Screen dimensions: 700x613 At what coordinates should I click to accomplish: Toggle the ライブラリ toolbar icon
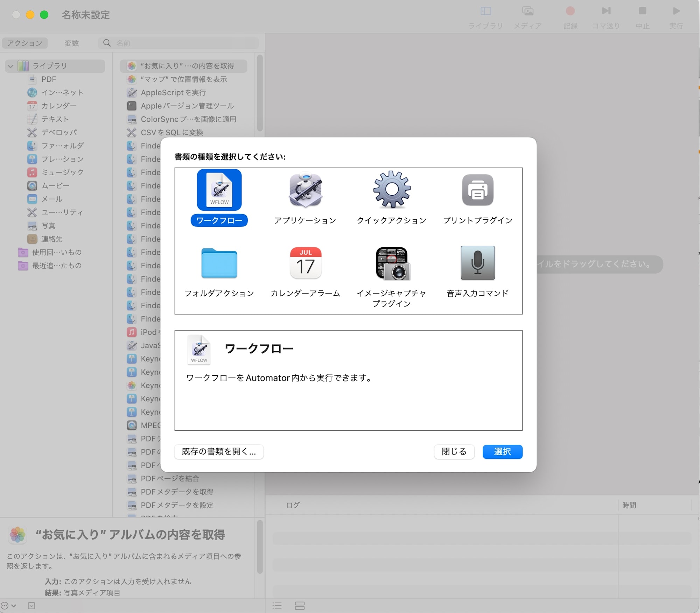(485, 11)
